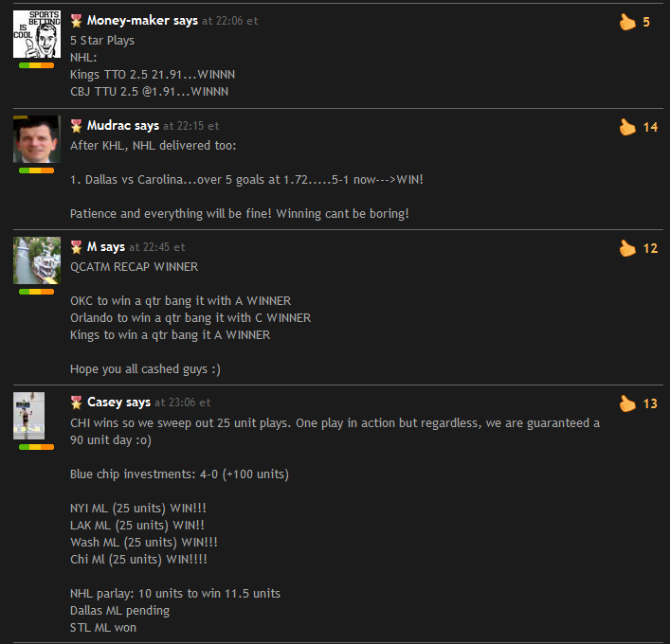670x644 pixels.
Task: Like Money-maker's post with thumbs-up icon
Action: 627,22
